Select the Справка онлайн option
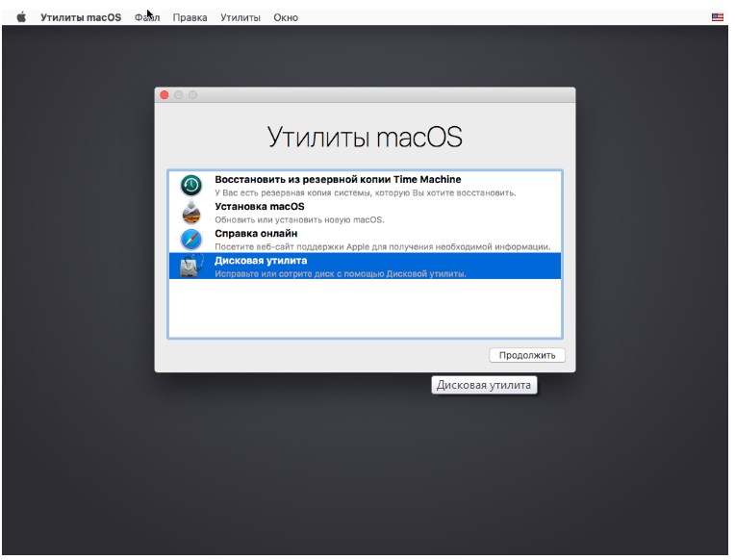The width and height of the screenshot is (735, 560). [365, 240]
